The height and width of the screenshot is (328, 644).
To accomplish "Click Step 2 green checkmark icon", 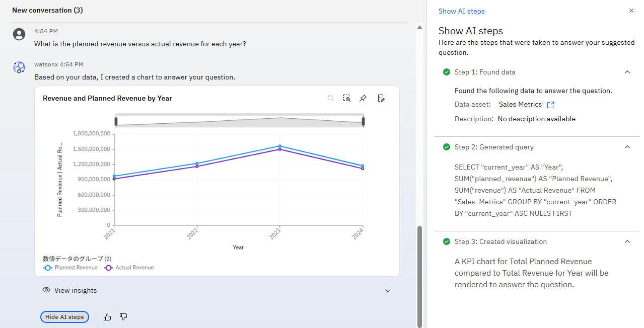I will [447, 147].
